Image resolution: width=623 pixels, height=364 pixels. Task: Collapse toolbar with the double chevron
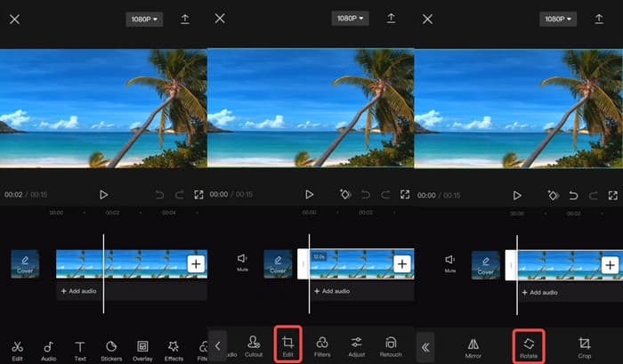point(425,347)
